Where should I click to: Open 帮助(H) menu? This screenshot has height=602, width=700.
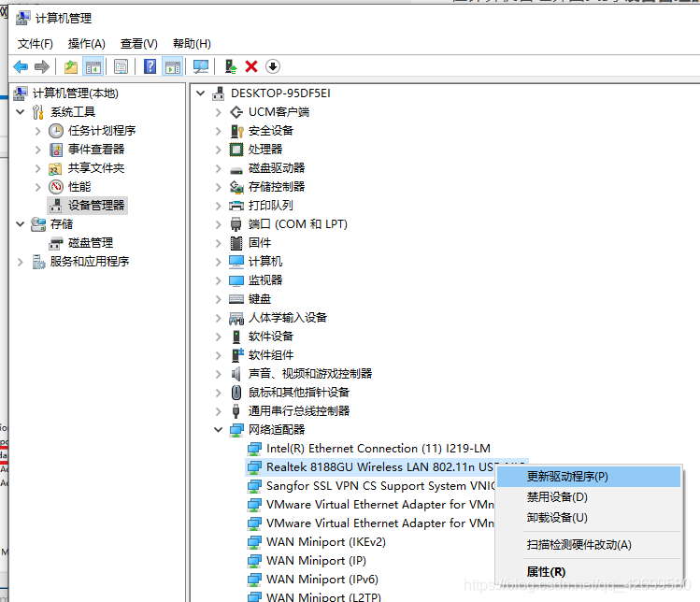[192, 44]
